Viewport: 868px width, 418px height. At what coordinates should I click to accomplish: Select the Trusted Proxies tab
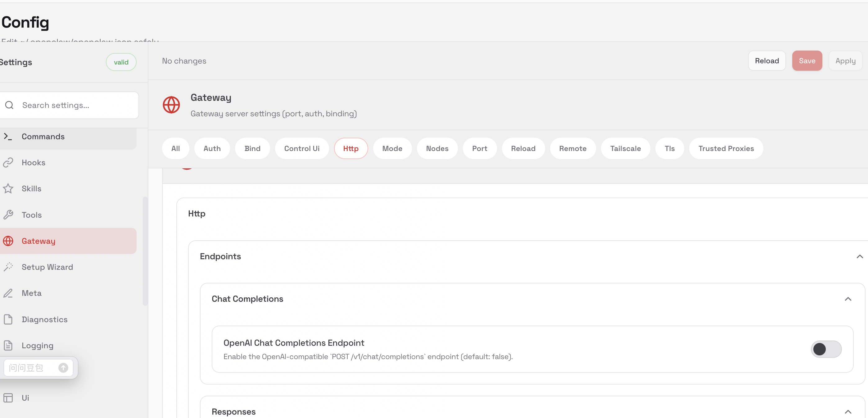click(x=726, y=149)
